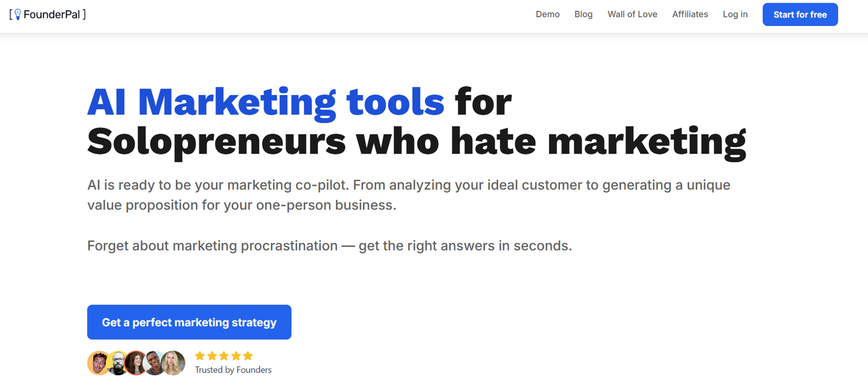Viewport: 868px width, 389px height.
Task: Click the fourth avatar of smiling man
Action: point(154,363)
